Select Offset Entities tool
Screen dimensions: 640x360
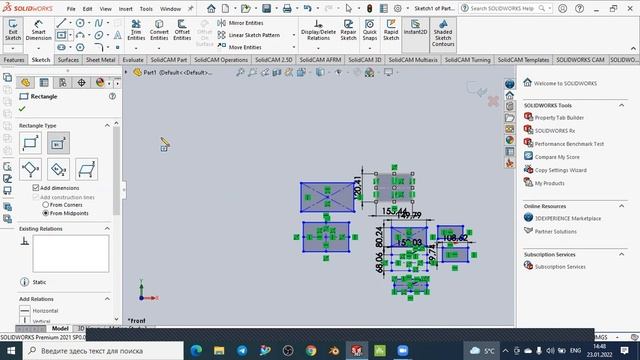tap(182, 30)
